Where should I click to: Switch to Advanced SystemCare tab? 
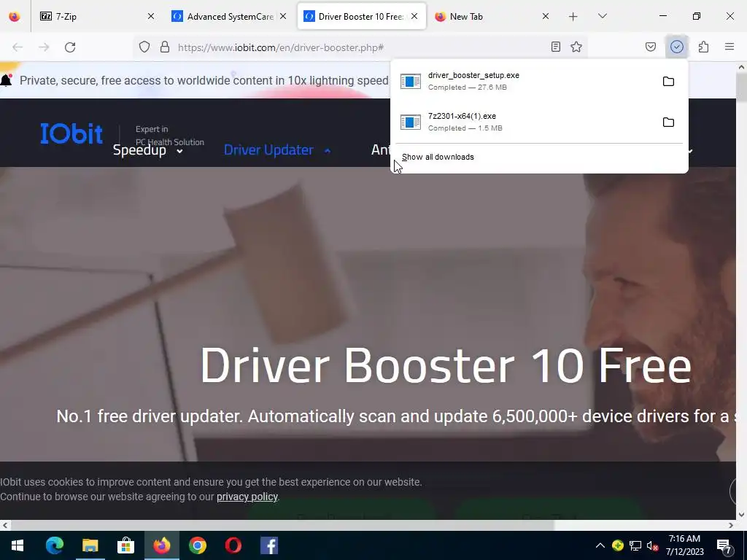point(228,16)
